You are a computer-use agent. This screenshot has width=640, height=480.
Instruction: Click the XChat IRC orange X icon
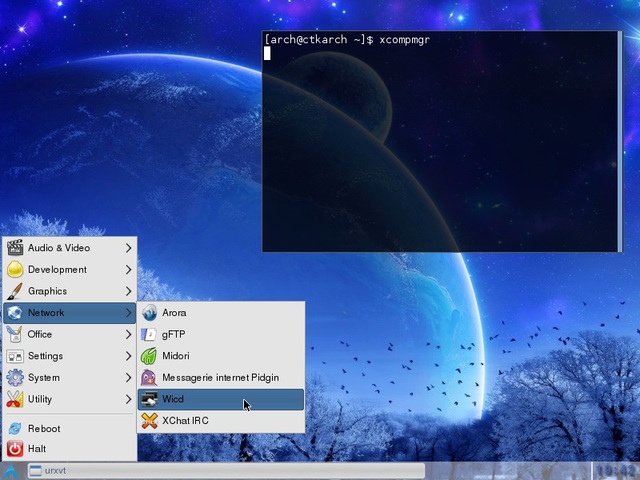(149, 421)
